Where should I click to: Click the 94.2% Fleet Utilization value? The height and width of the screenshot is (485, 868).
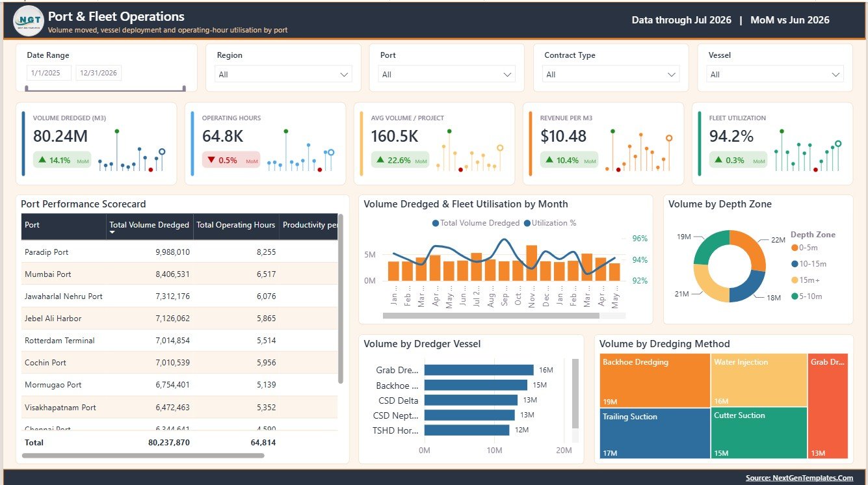731,137
